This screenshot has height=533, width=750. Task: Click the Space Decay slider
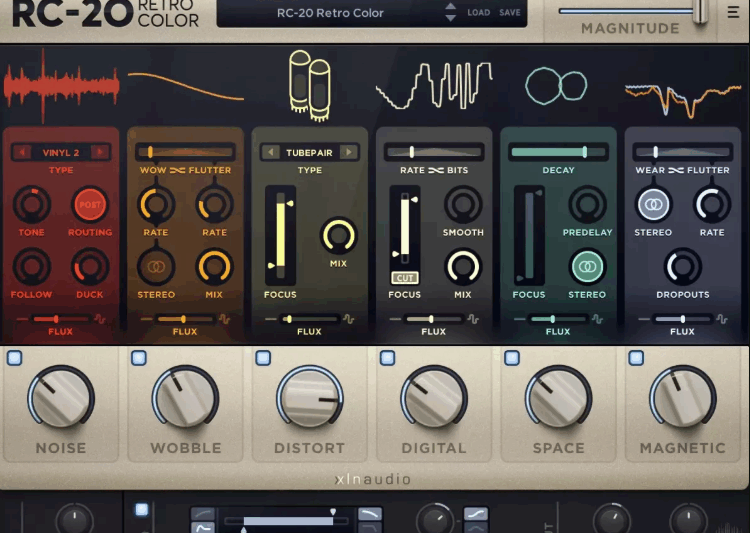pos(558,152)
